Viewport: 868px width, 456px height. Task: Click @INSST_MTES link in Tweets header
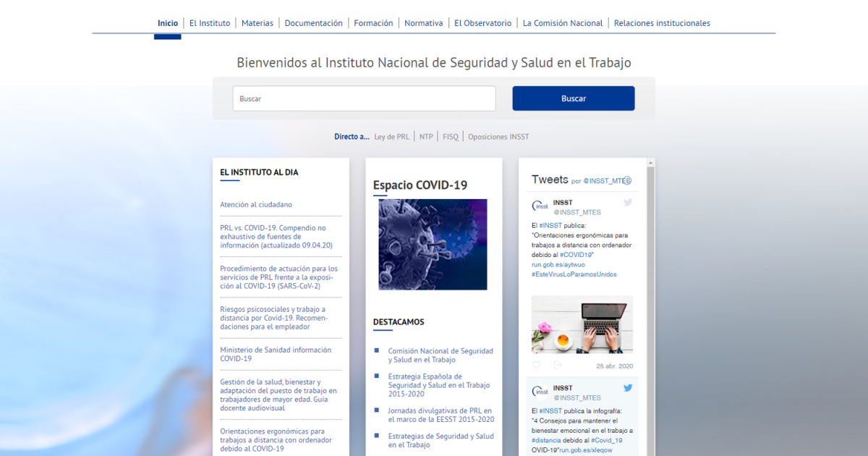(606, 181)
